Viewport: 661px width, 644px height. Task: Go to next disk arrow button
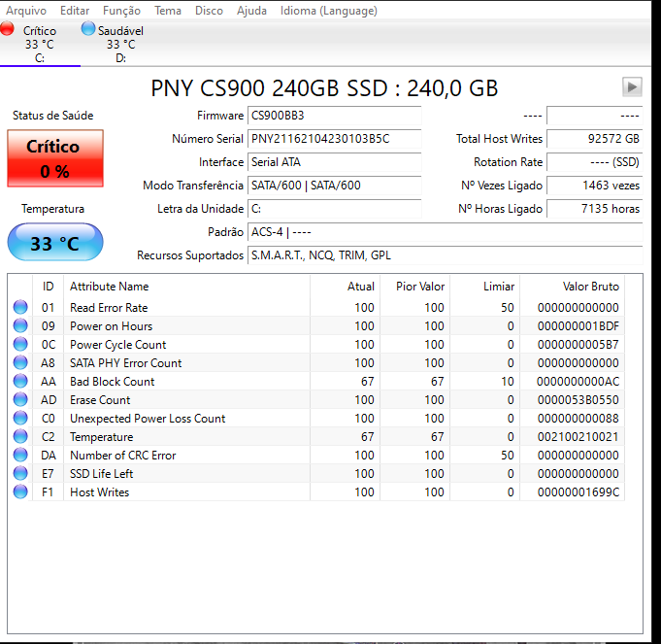pos(632,86)
